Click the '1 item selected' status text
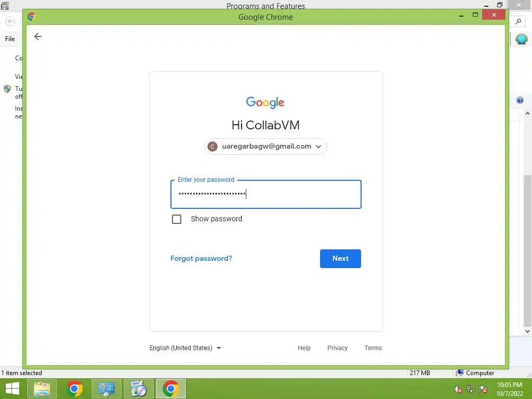Screen dimensions: 532x399 [22, 373]
